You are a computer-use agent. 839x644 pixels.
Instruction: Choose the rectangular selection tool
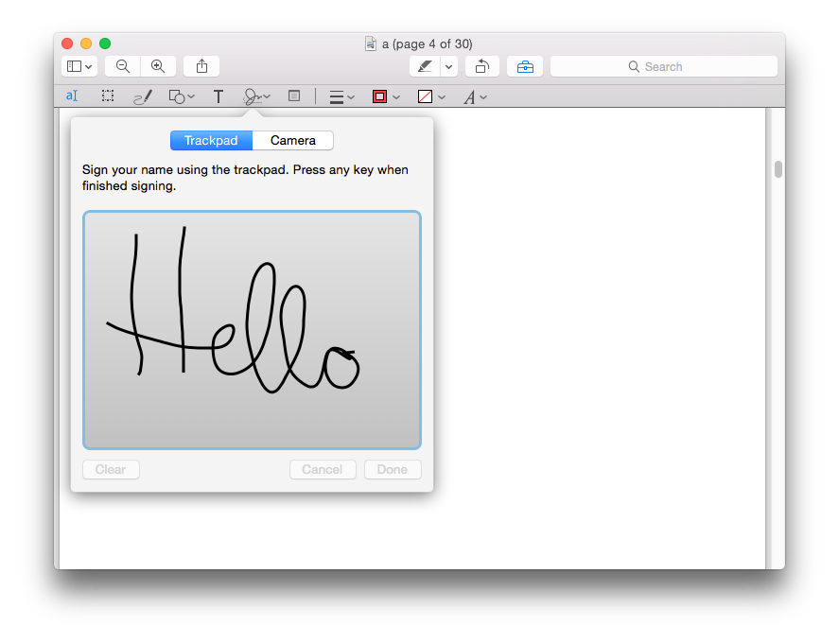108,96
